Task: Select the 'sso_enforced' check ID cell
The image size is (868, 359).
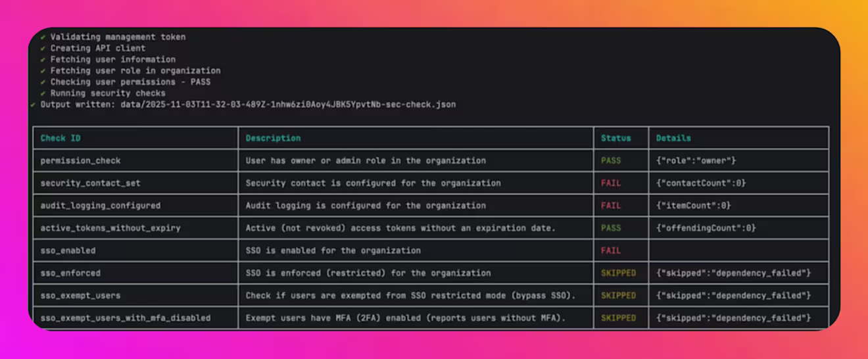Action: pyautogui.click(x=135, y=272)
